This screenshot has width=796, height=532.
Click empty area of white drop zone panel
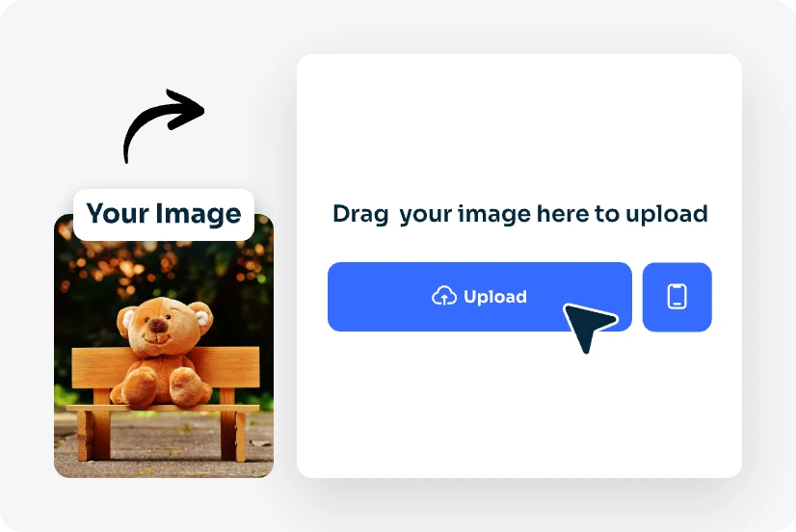point(518,127)
